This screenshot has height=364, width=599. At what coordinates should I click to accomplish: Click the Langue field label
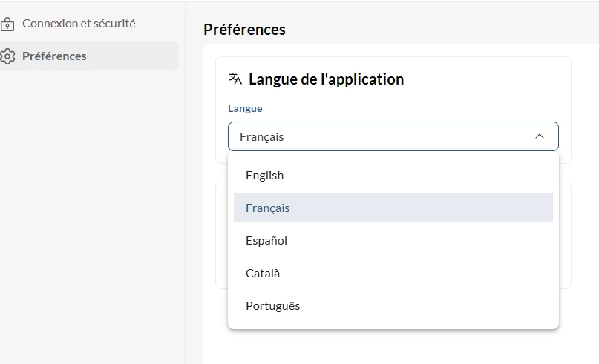coord(245,108)
